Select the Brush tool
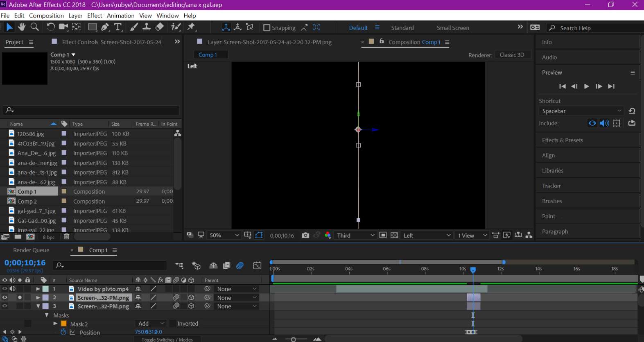Viewport: 644px width, 342px height. pos(134,27)
